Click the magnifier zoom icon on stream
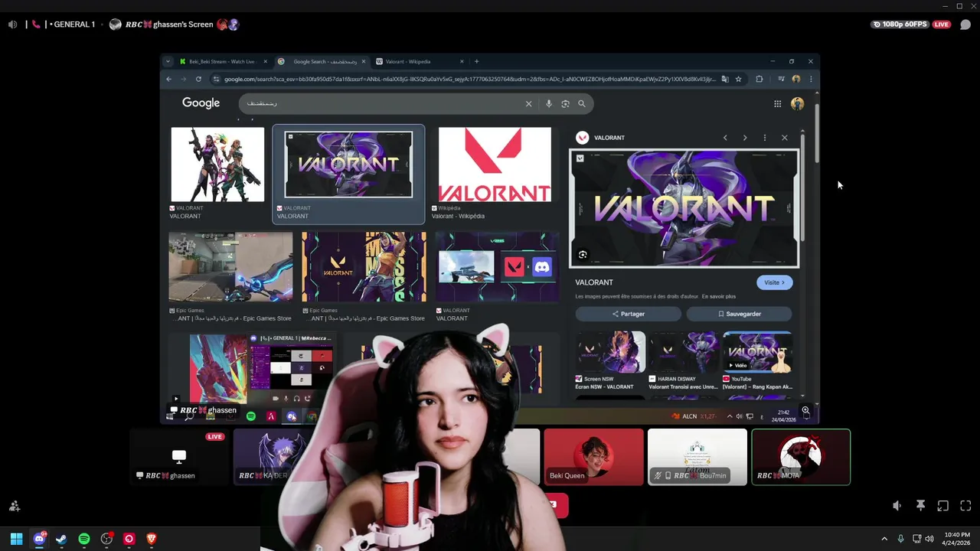980x551 pixels. click(805, 411)
